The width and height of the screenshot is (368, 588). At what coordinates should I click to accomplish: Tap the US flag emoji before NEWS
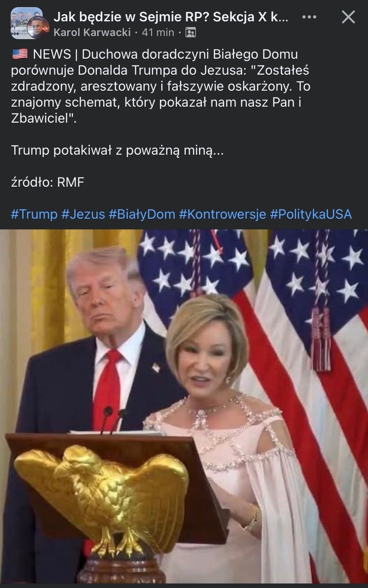tap(20, 55)
